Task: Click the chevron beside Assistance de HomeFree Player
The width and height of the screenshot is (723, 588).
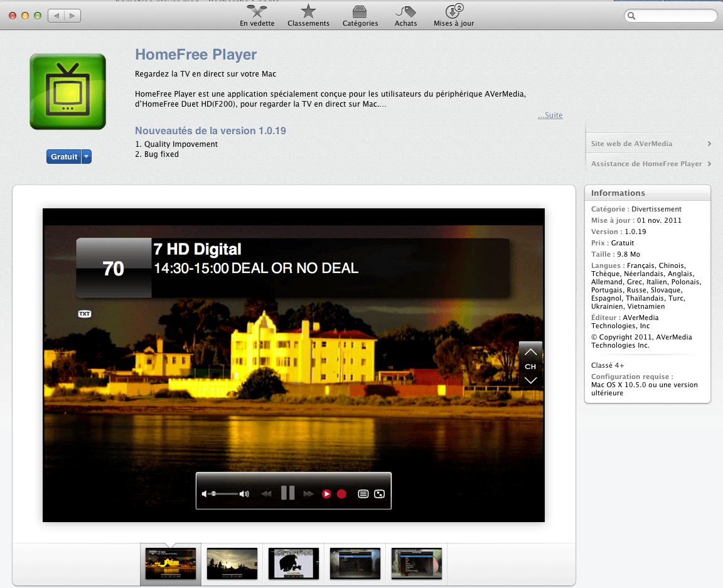Action: [709, 164]
